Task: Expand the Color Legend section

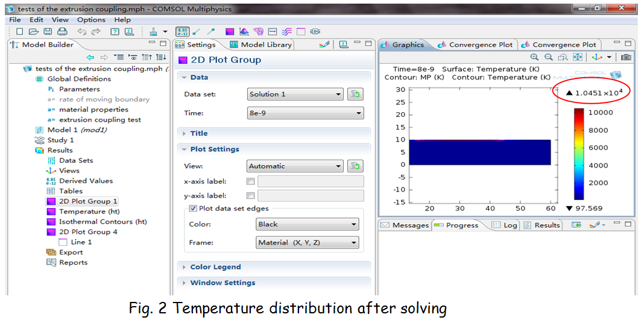Action: pos(215,267)
